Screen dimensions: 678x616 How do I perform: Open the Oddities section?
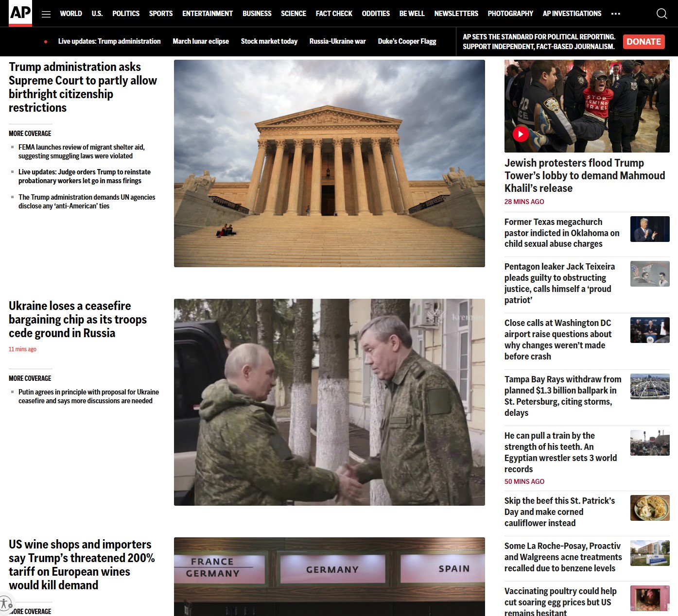376,14
